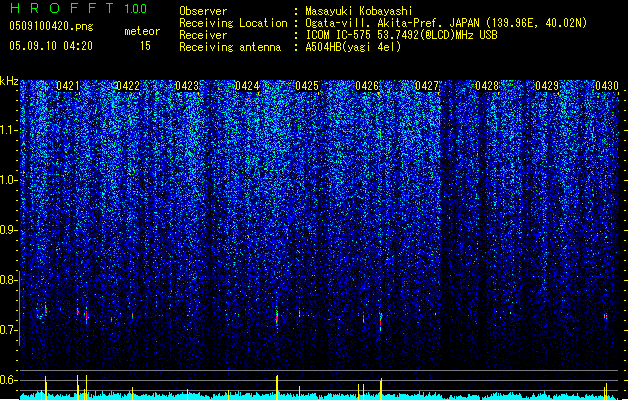Viewport: 629px width, 400px height.
Task: Click the 0423 time marker
Action: point(187,86)
